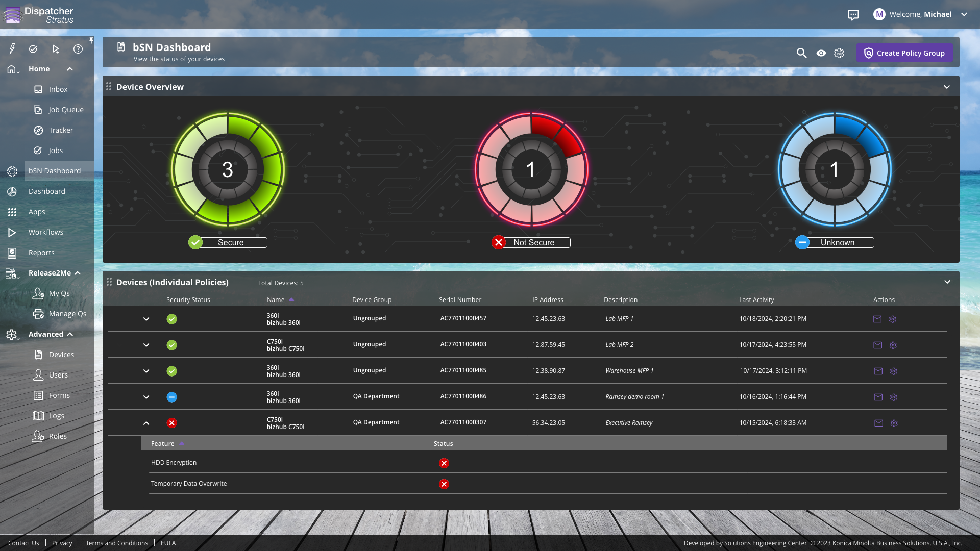Click mail icon for Lab MFP 2
Image resolution: width=980 pixels, height=551 pixels.
pos(877,345)
